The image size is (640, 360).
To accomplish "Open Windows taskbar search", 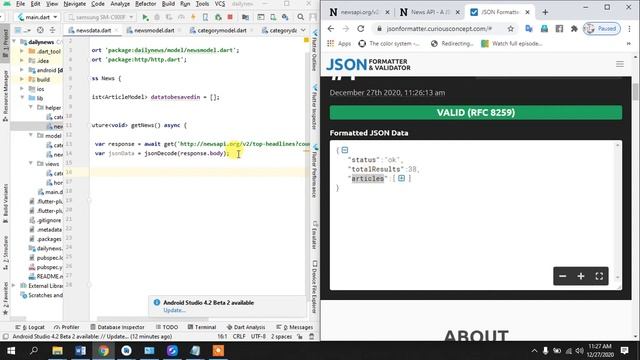I will pos(34,351).
